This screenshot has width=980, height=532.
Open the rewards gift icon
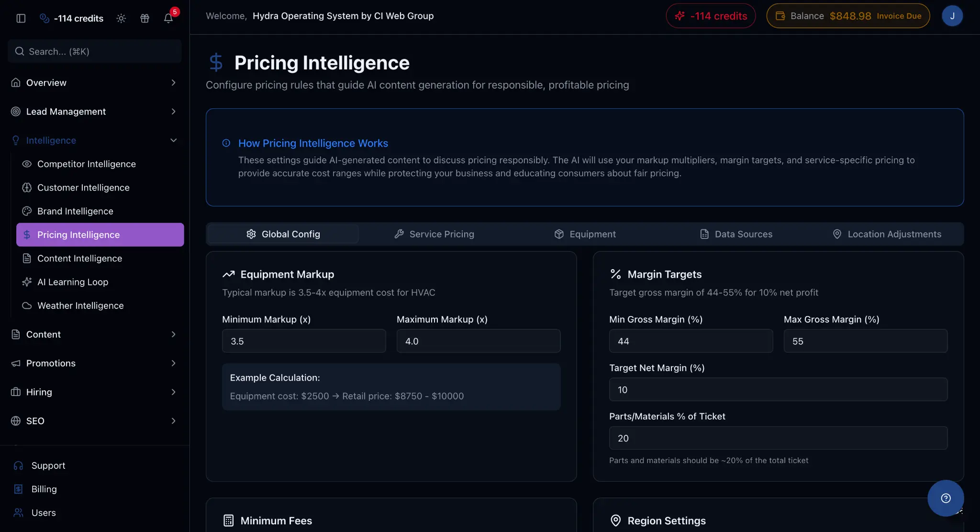tap(145, 18)
